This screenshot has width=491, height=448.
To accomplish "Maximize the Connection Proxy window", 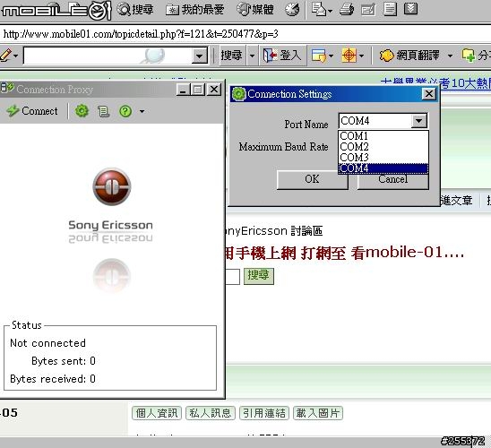I will [198, 90].
